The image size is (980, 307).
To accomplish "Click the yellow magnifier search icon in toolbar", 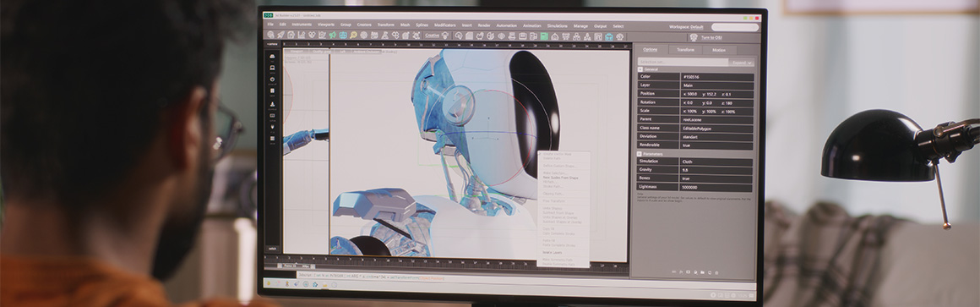I will [353, 36].
